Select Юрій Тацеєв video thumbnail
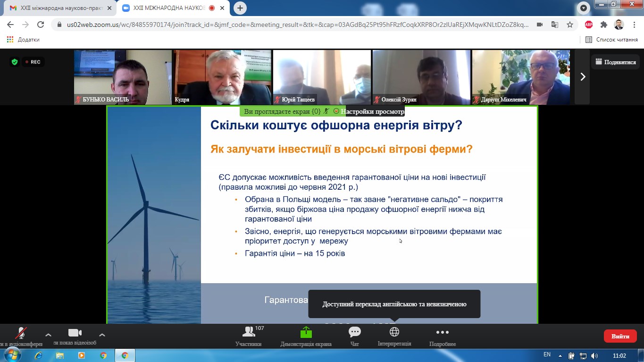Screen dimensions: 644x362 tap(322, 77)
